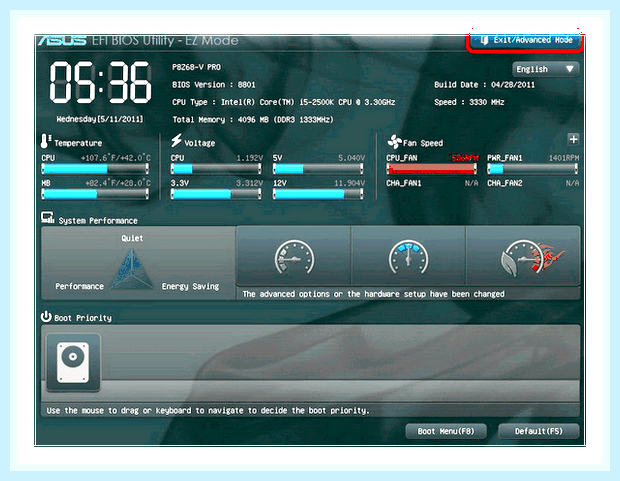The width and height of the screenshot is (620, 481).
Task: Expand the Fan Speed panel with plus icon
Action: click(x=573, y=139)
